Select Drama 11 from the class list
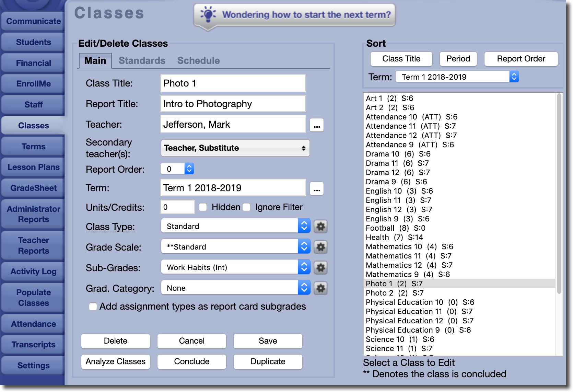This screenshot has width=573, height=392. [395, 163]
